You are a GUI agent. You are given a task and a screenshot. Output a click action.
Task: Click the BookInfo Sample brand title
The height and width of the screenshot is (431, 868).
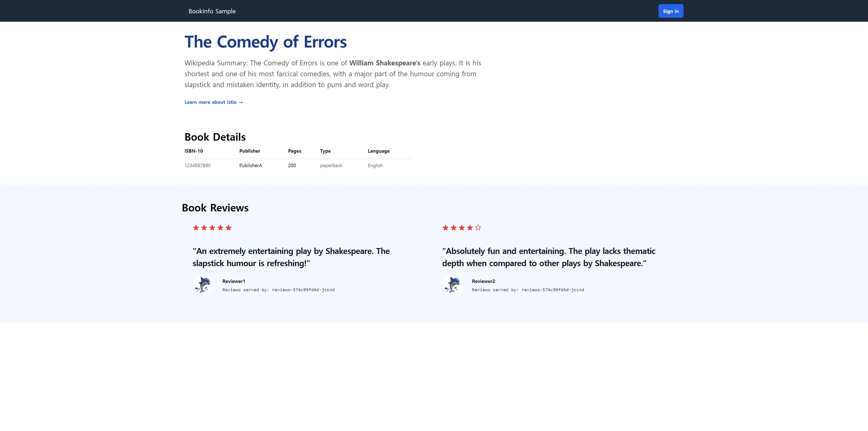point(212,11)
